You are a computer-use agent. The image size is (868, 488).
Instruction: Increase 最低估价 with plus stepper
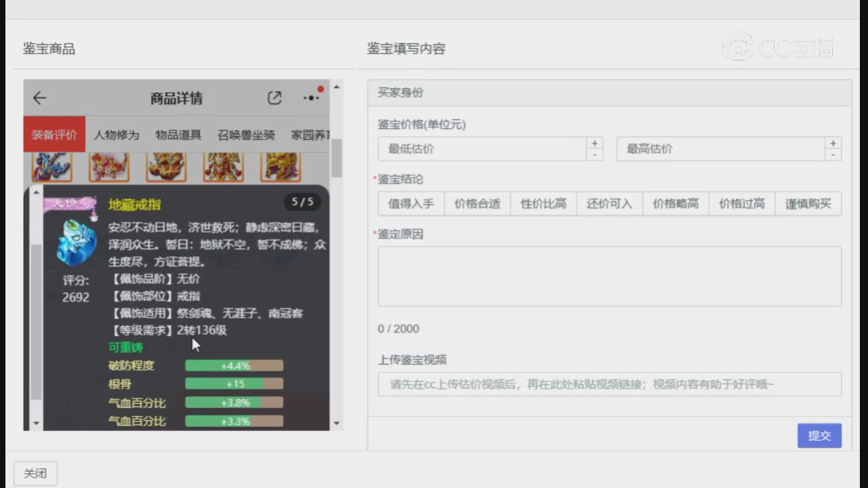595,143
